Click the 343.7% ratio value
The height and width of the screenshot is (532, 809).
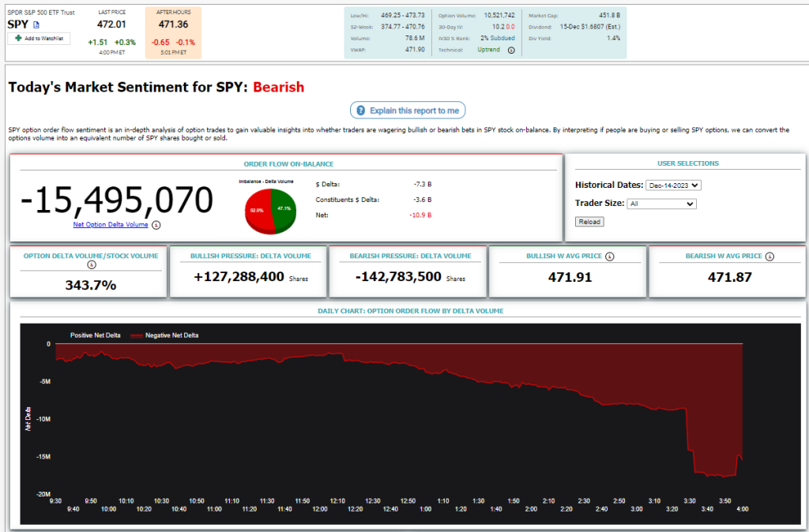(91, 285)
